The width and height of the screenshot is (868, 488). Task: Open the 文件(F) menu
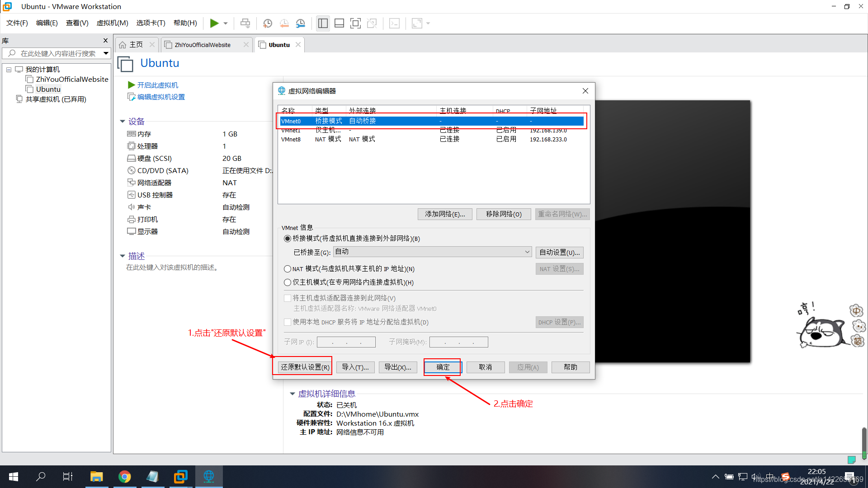coord(17,23)
